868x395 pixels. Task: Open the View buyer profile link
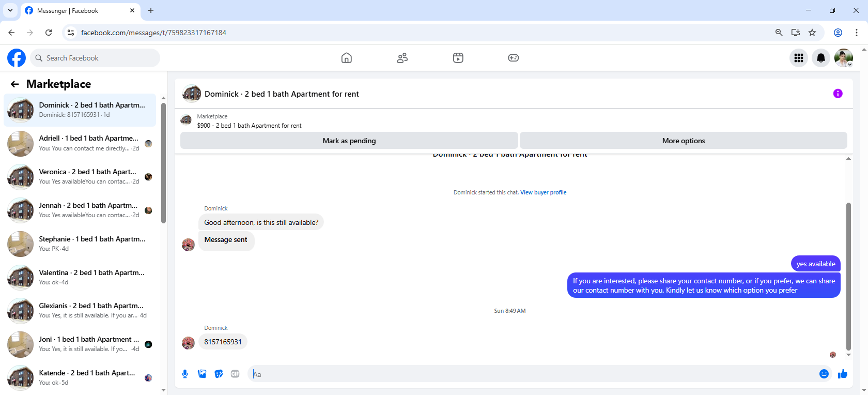pyautogui.click(x=543, y=192)
